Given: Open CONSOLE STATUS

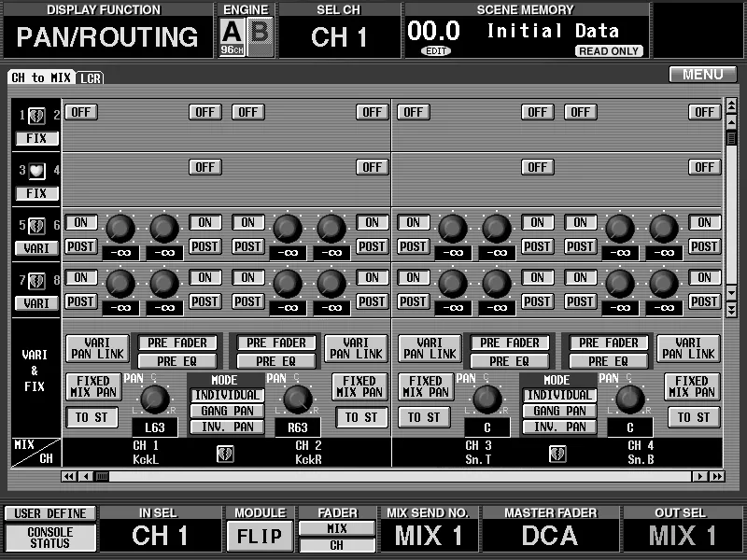Looking at the screenshot, I should pyautogui.click(x=50, y=538).
